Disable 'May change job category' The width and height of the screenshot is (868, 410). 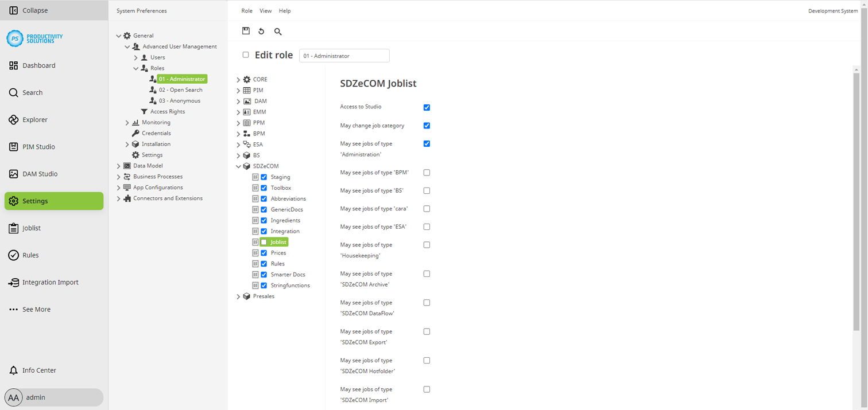click(x=427, y=125)
